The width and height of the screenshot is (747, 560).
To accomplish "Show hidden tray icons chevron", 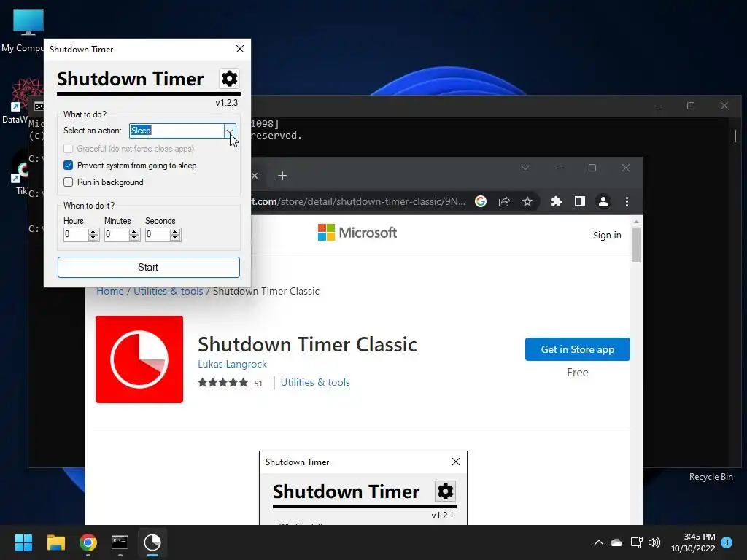I will tap(599, 542).
